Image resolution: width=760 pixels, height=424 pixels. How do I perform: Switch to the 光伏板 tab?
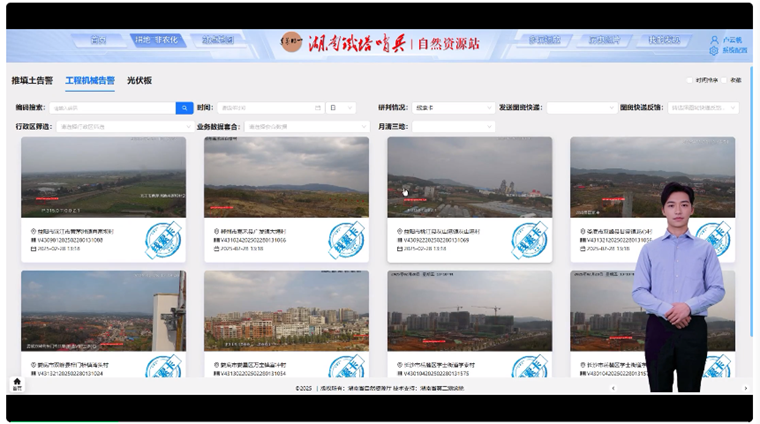pyautogui.click(x=139, y=80)
